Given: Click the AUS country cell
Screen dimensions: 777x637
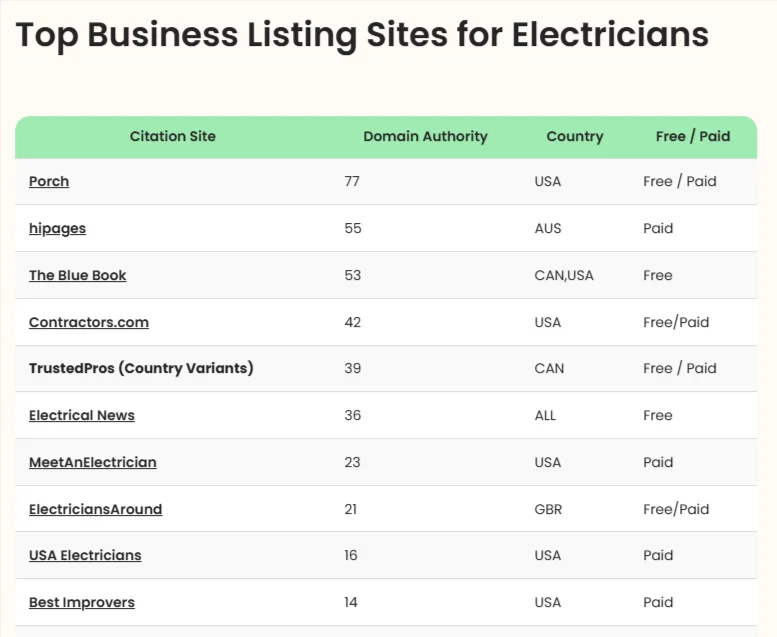Looking at the screenshot, I should pyautogui.click(x=548, y=228).
